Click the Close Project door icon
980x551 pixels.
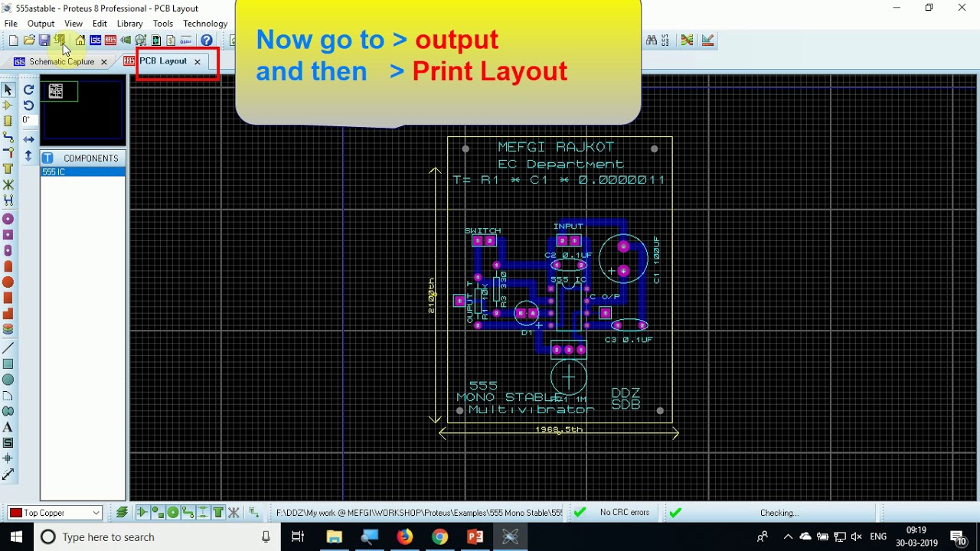(60, 40)
